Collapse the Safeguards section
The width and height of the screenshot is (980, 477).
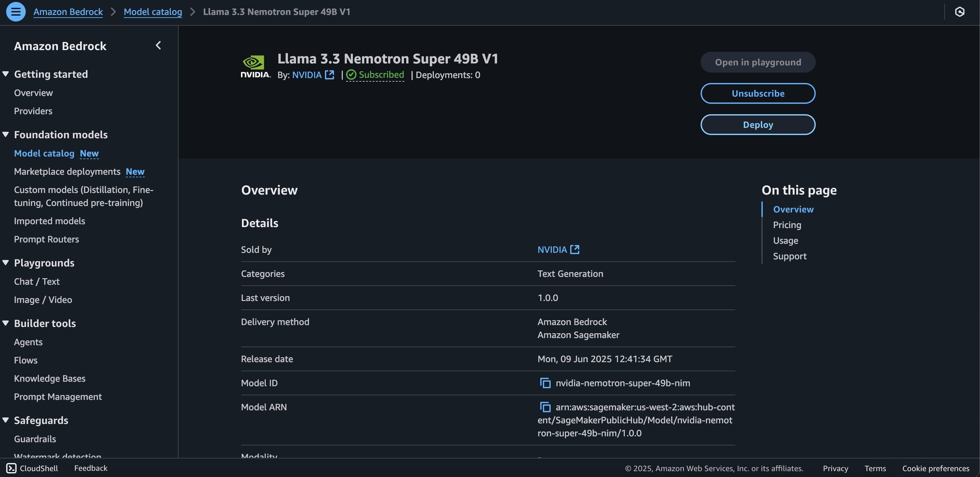[x=6, y=420]
